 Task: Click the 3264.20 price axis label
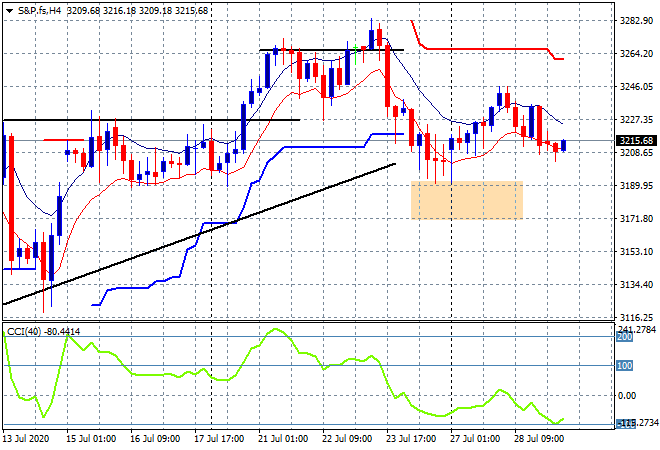pos(636,53)
